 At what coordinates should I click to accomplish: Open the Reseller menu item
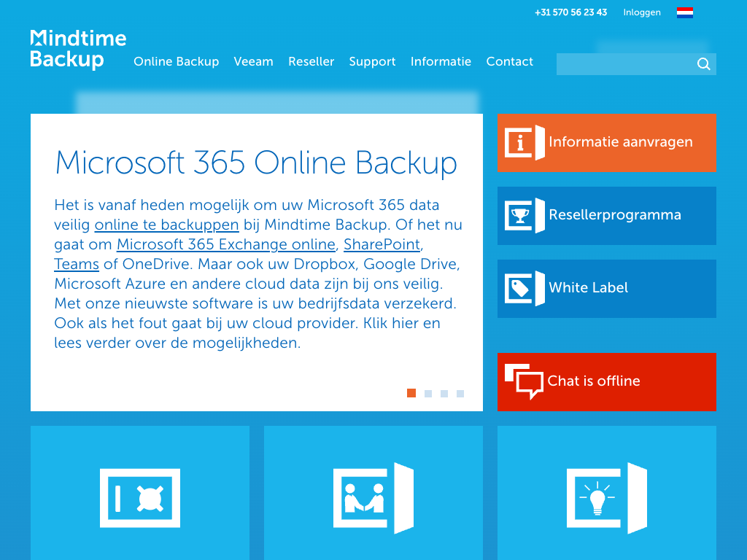pos(311,61)
